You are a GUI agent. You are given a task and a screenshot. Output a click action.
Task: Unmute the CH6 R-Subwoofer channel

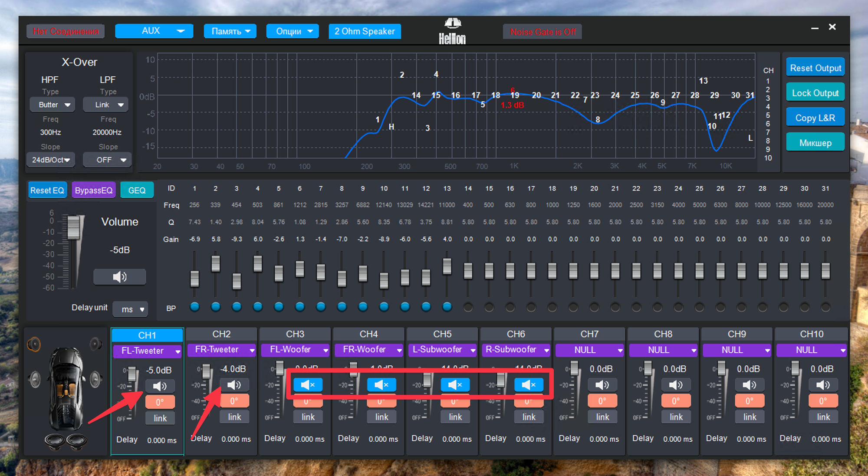[529, 385]
